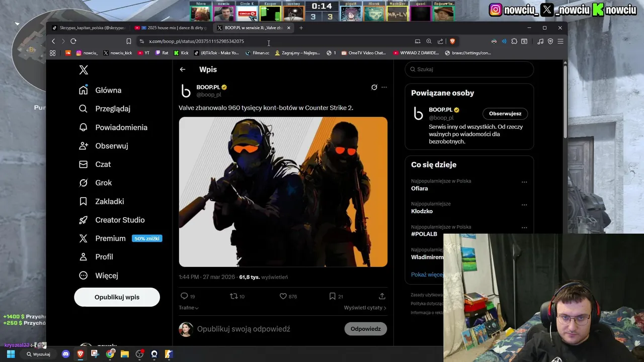Open a new browser tab
644x362 pixels.
click(301, 28)
